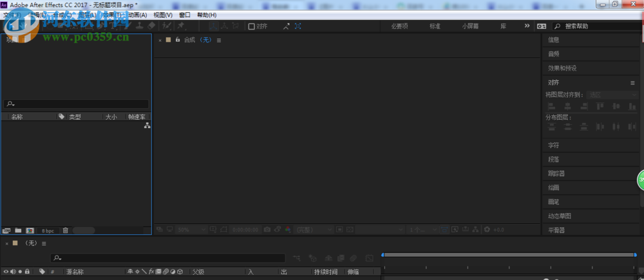Reset exposure with the aperture icon
The image size is (644, 280).
(x=488, y=230)
